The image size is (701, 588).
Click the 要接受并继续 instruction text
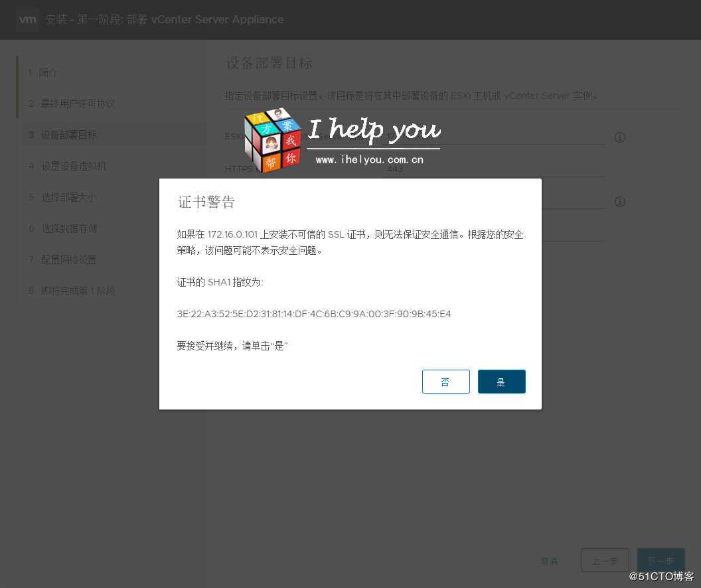click(232, 345)
